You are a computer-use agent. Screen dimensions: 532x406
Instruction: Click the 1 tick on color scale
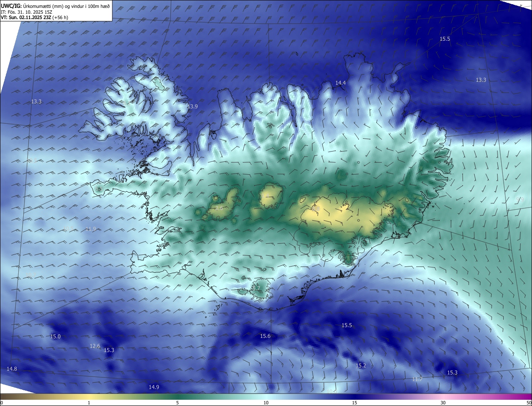click(89, 403)
